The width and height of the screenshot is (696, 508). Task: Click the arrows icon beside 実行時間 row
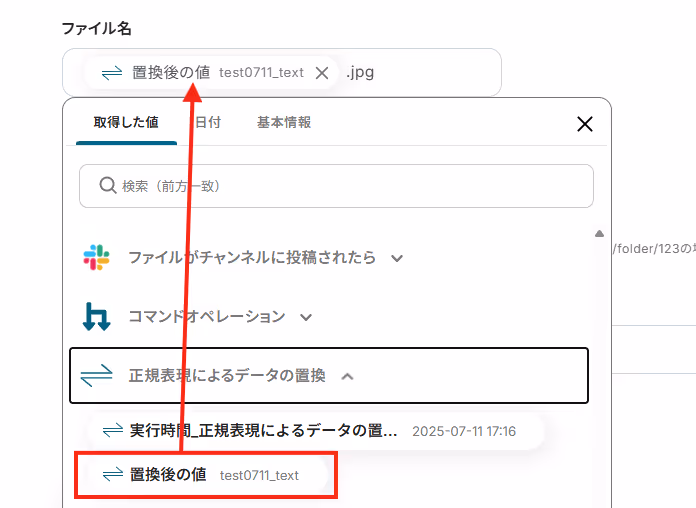point(113,431)
